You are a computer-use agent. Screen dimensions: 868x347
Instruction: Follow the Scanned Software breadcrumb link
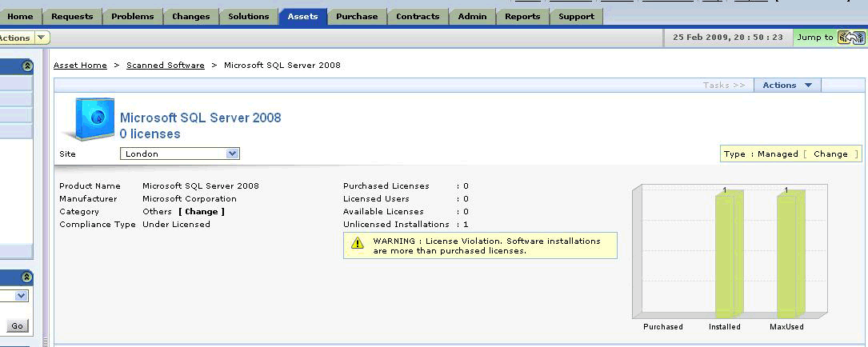166,66
